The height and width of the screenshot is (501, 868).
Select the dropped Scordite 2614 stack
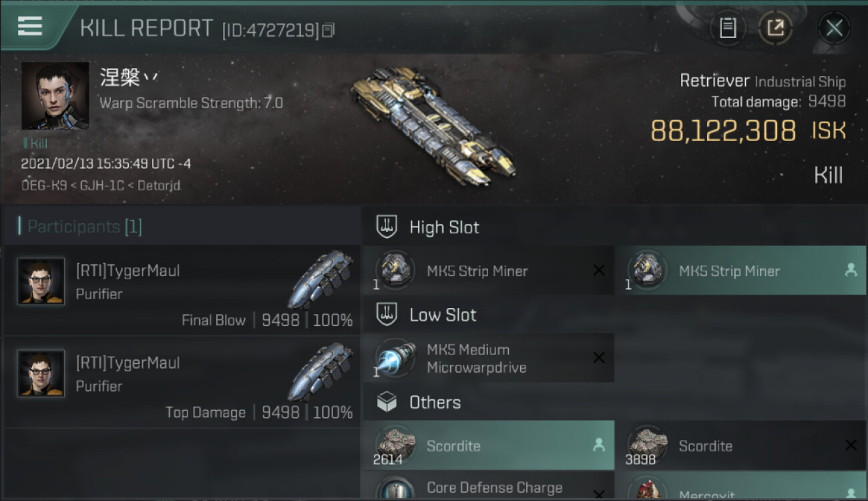pyautogui.click(x=489, y=445)
